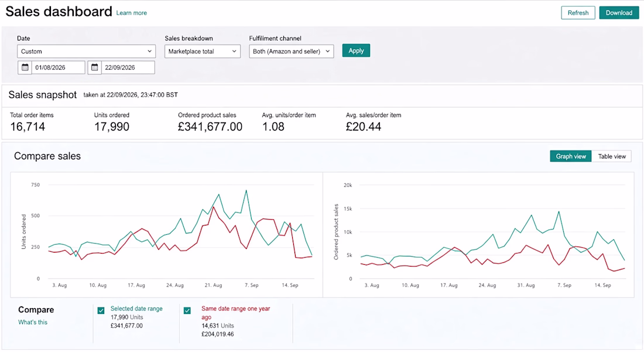644x352 pixels.
Task: Uncheck Same date range one year ago
Action: click(x=187, y=310)
